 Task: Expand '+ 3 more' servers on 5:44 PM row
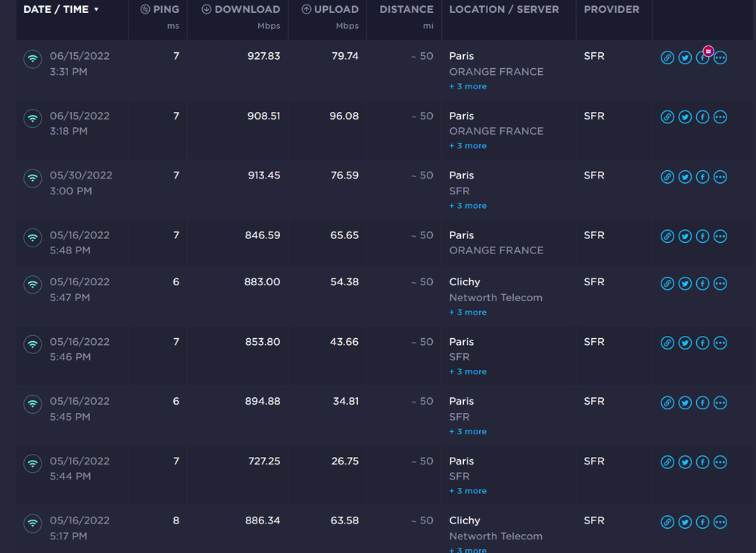468,491
